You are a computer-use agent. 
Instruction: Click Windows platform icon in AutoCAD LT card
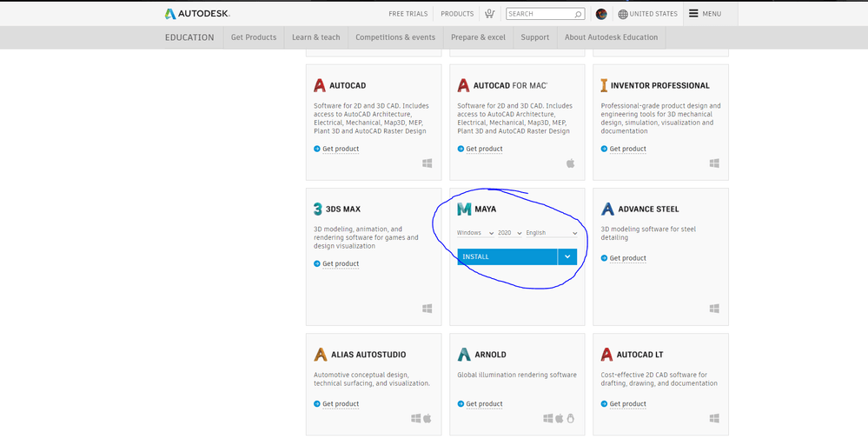click(714, 418)
